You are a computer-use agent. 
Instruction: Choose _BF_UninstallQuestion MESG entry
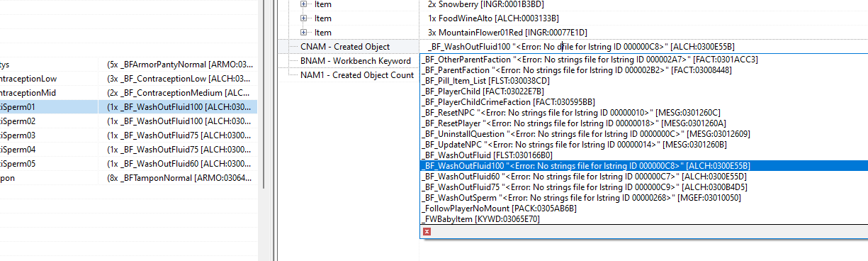pos(585,134)
